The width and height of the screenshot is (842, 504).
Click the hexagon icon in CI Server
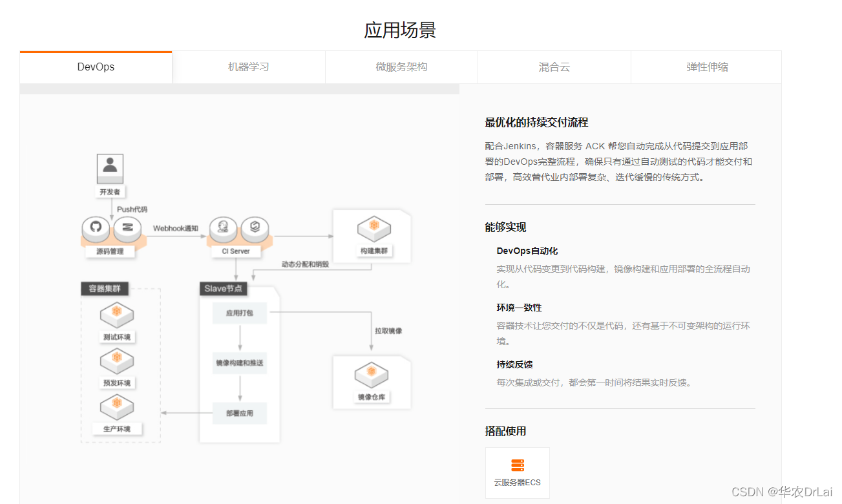(x=255, y=227)
